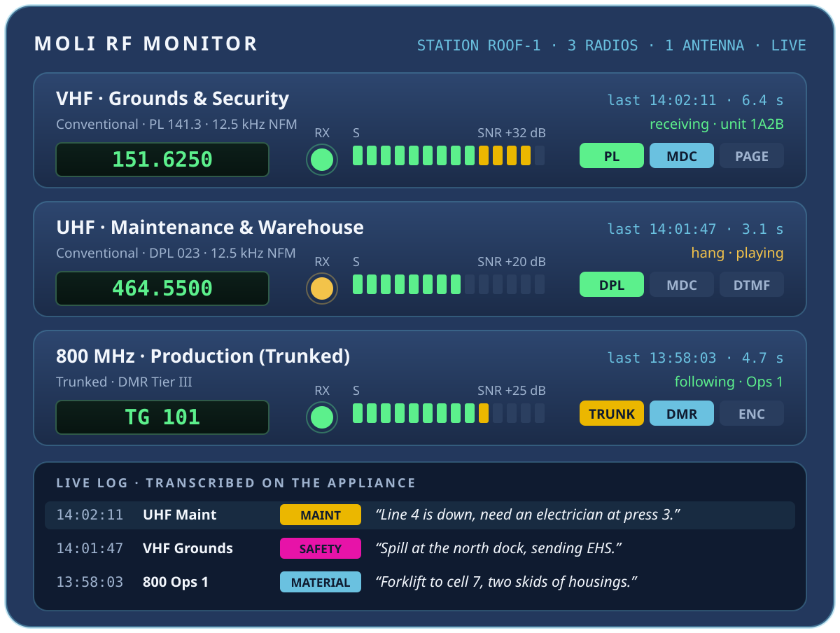Click 'last 14:02:11 · 6.4 s' timestamp
The height and width of the screenshot is (633, 840).
pos(696,100)
